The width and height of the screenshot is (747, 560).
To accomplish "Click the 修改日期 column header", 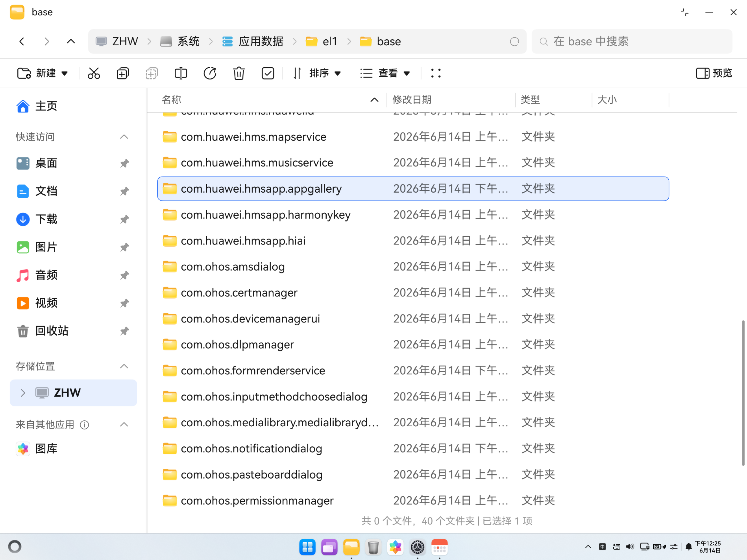I will point(412,100).
